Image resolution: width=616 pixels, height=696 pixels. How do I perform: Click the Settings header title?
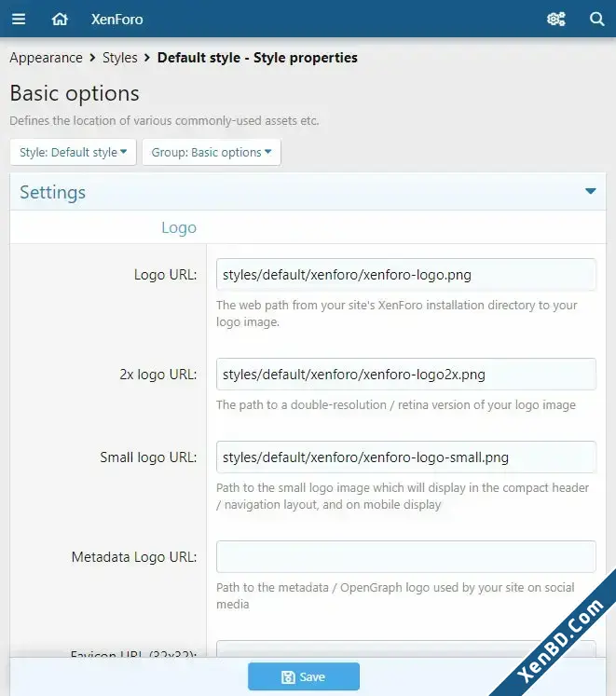coord(52,192)
